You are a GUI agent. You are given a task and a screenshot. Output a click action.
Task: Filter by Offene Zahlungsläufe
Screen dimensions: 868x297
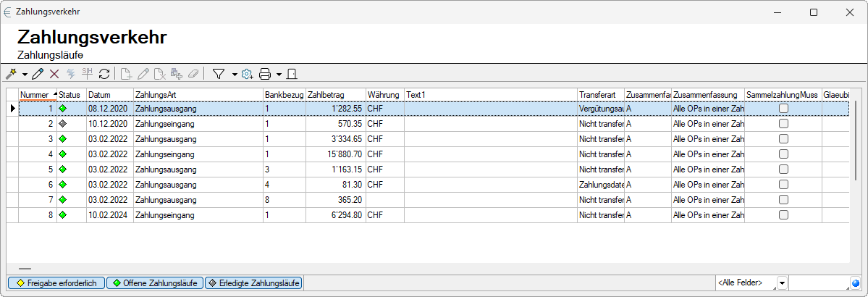(x=154, y=283)
